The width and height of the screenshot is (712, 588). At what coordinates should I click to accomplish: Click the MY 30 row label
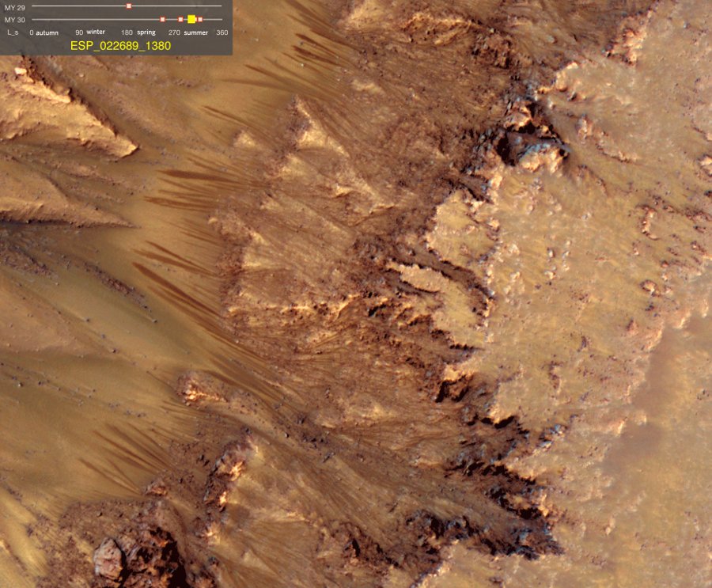(x=14, y=19)
